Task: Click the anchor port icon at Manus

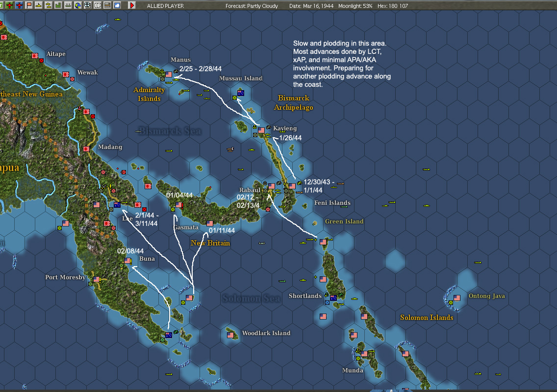Action: [x=162, y=71]
